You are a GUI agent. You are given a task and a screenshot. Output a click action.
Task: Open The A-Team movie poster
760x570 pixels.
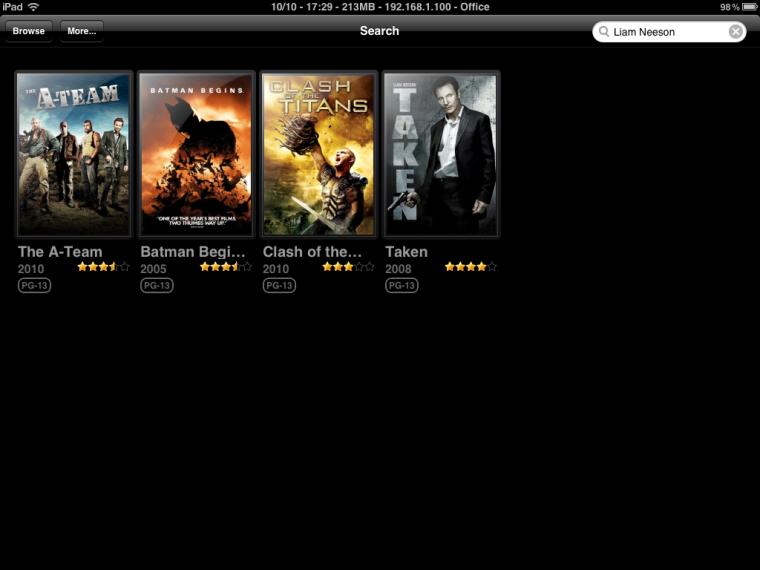click(74, 154)
